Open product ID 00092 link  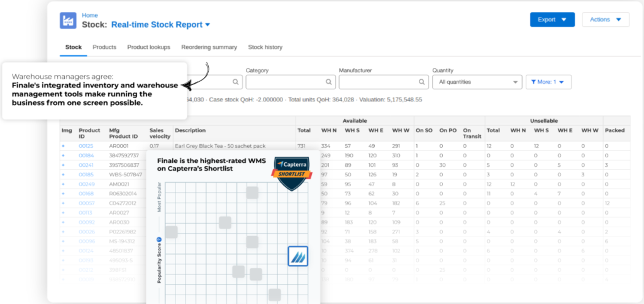(x=86, y=222)
